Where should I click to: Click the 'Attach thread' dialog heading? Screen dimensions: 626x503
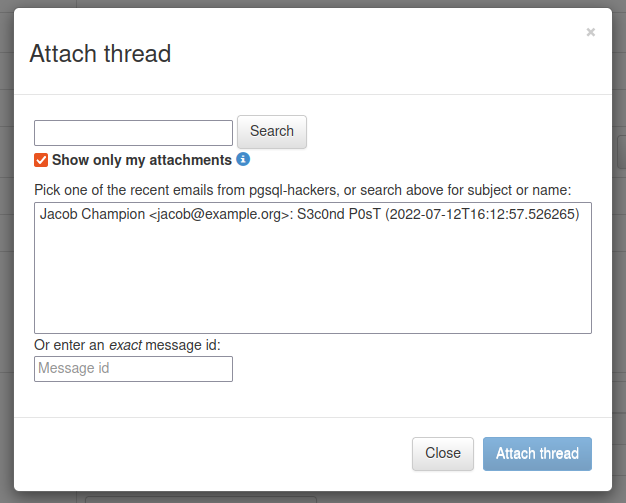[100, 54]
